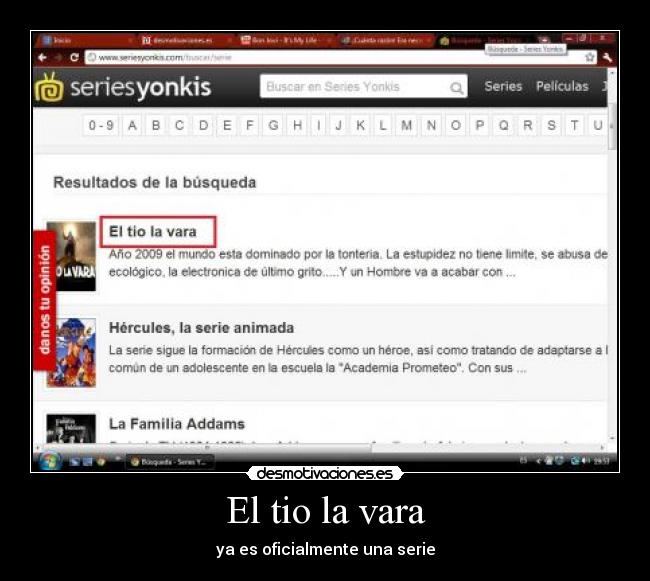Filter series by letter O
650x581 pixels.
[x=456, y=125]
